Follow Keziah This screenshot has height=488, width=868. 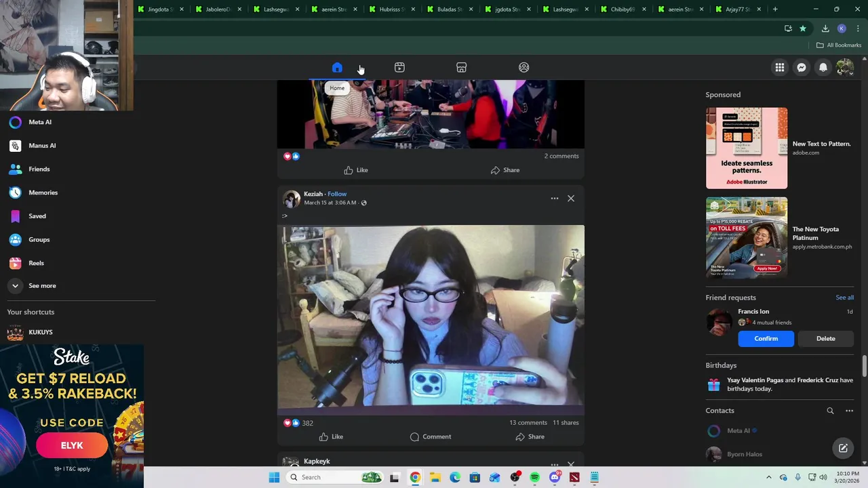coord(337,194)
